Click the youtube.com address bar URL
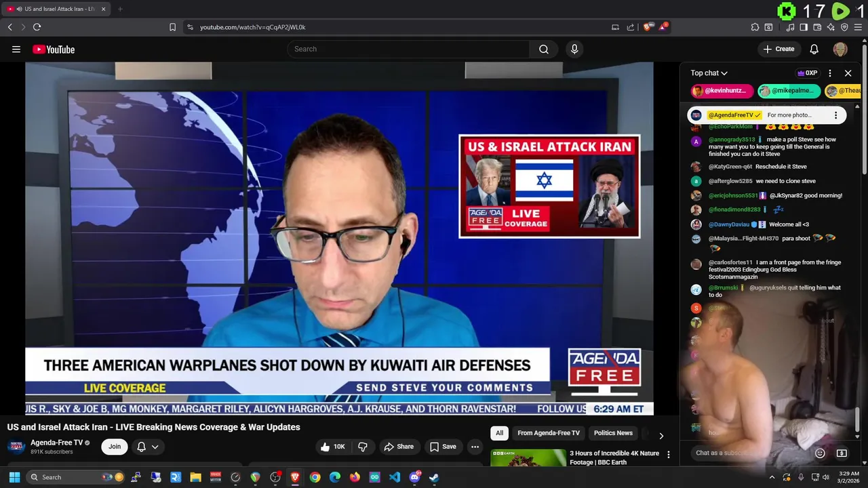This screenshot has height=488, width=868. click(x=253, y=27)
